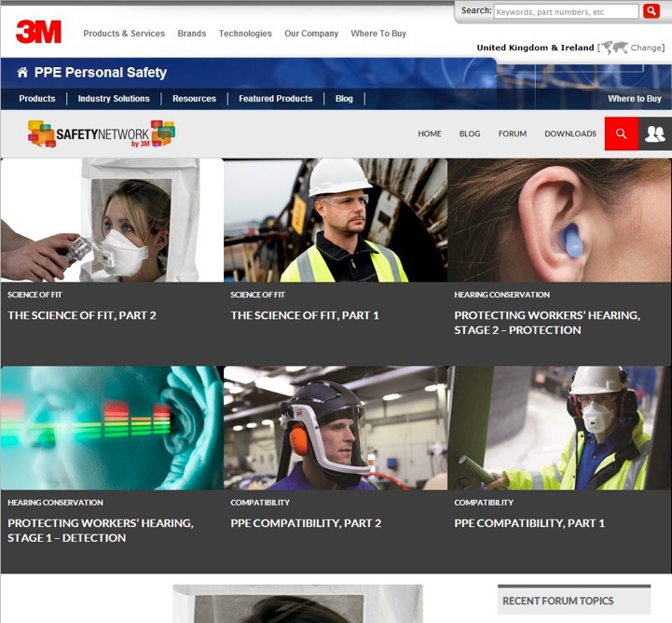Open the teal sound wave ear image
Viewport: 672px width, 623px height.
click(x=112, y=428)
